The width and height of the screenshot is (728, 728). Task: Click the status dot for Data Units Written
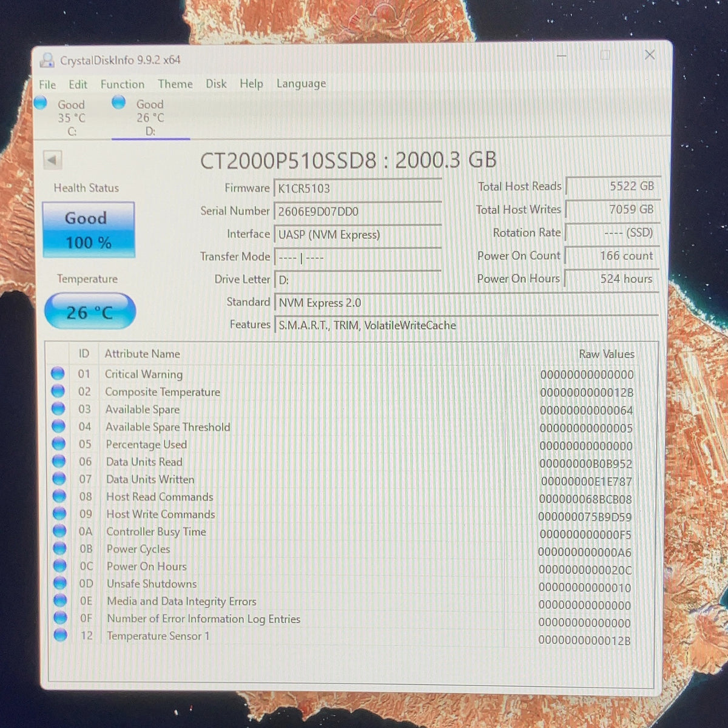click(x=59, y=479)
